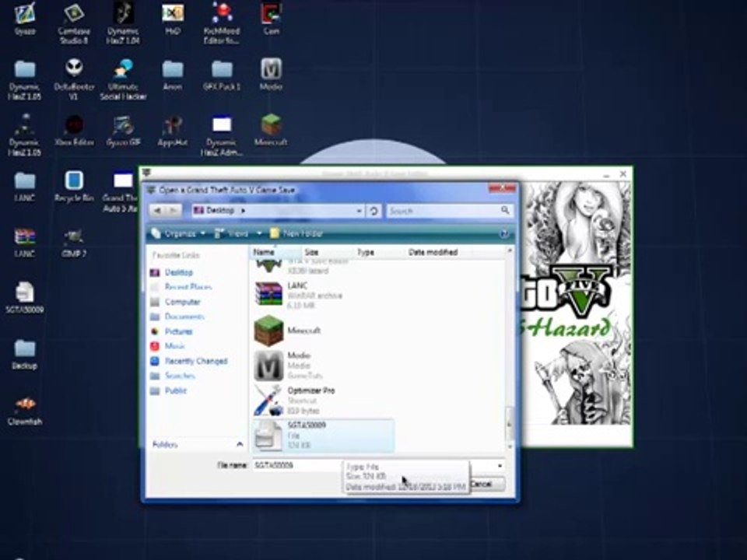Sort files by Date modified column
The image size is (747, 560).
tap(439, 252)
